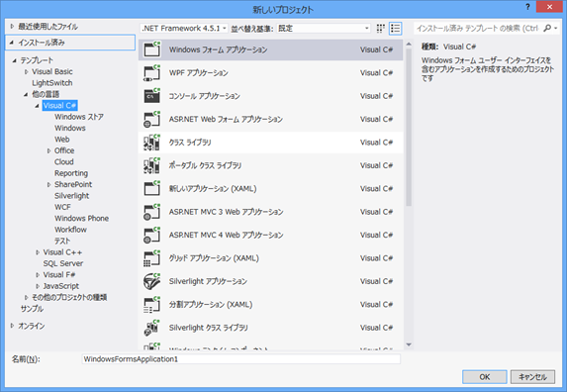The height and width of the screenshot is (392, 567).
Task: Click the search magnifier icon
Action: pyautogui.click(x=547, y=28)
